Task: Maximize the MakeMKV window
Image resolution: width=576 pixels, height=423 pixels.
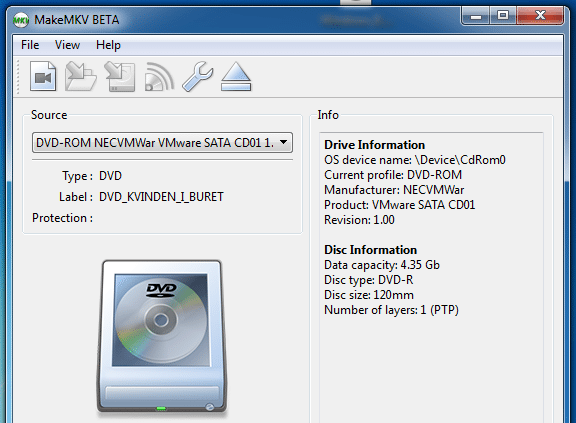Action: pyautogui.click(x=503, y=15)
